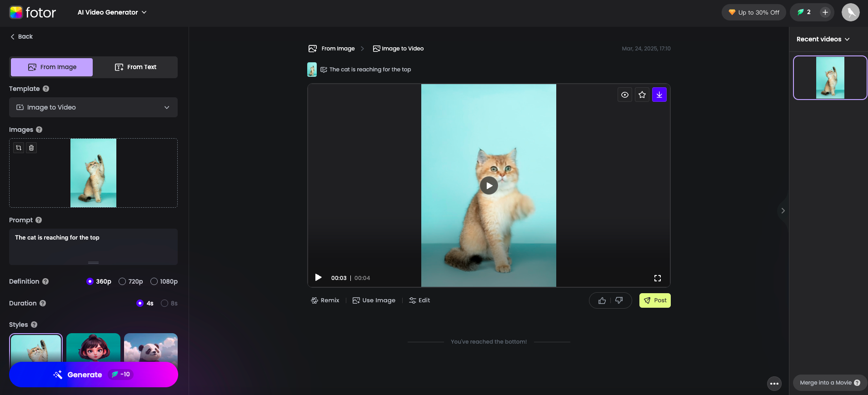Viewport: 868px width, 395px height.
Task: Switch to the From Text tab
Action: click(135, 67)
